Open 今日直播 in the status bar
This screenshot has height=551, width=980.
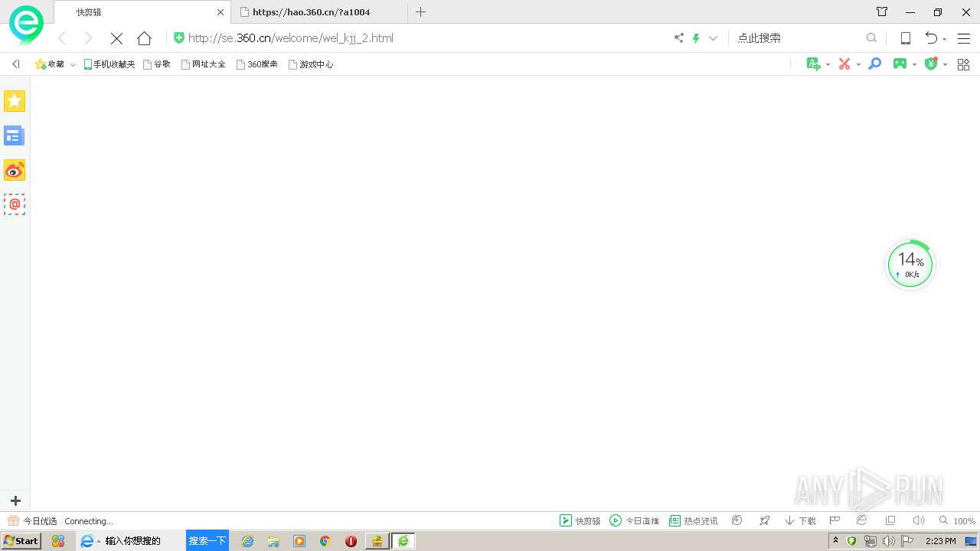tap(634, 520)
